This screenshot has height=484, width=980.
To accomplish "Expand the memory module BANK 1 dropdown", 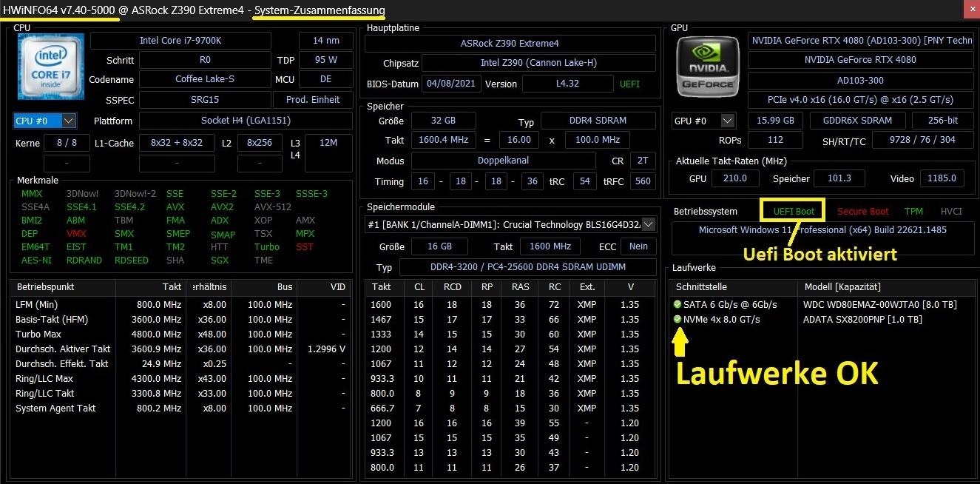I will click(x=510, y=224).
